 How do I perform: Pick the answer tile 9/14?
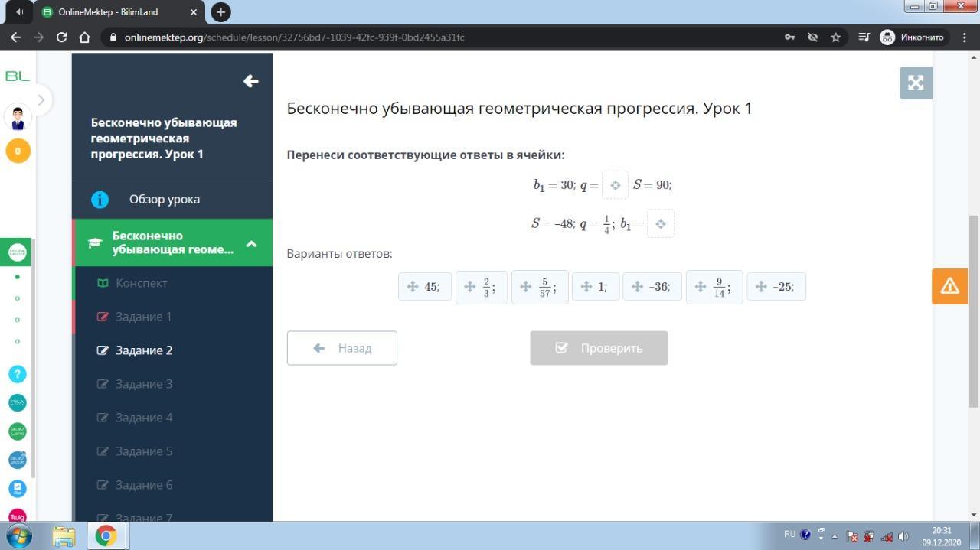[x=714, y=287]
